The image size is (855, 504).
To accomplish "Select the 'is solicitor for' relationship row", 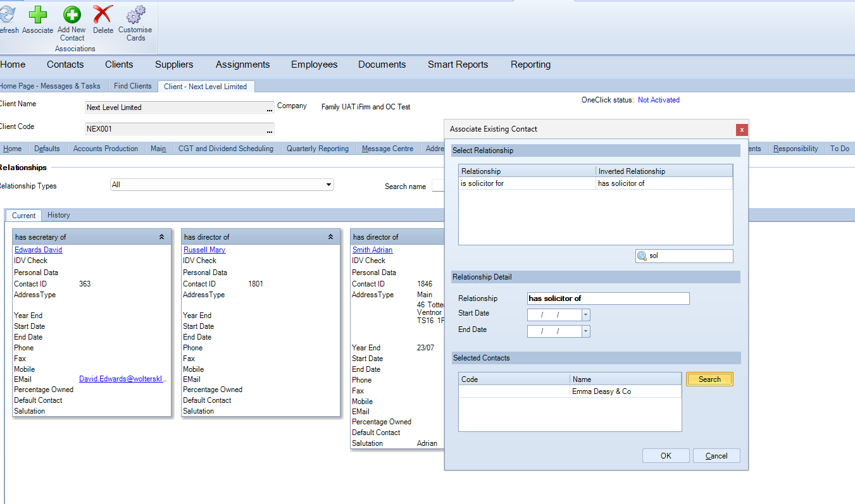I will (596, 183).
